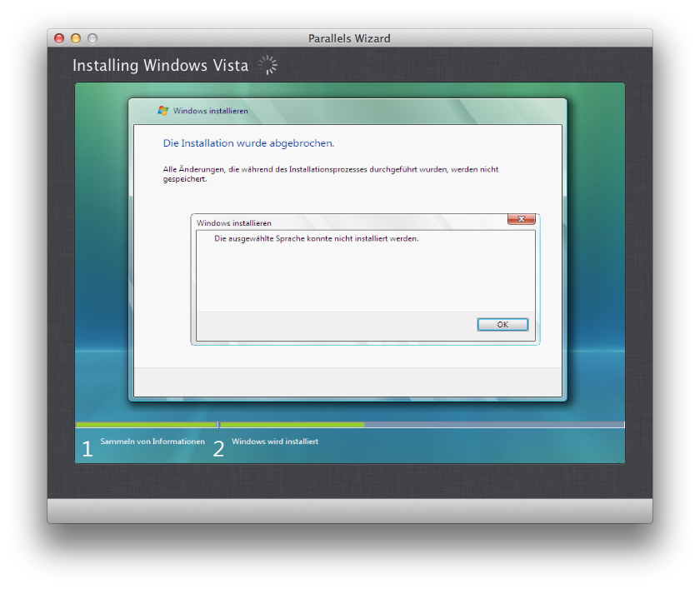The width and height of the screenshot is (700, 589).
Task: Click OK in the language error dialog
Action: pos(502,324)
